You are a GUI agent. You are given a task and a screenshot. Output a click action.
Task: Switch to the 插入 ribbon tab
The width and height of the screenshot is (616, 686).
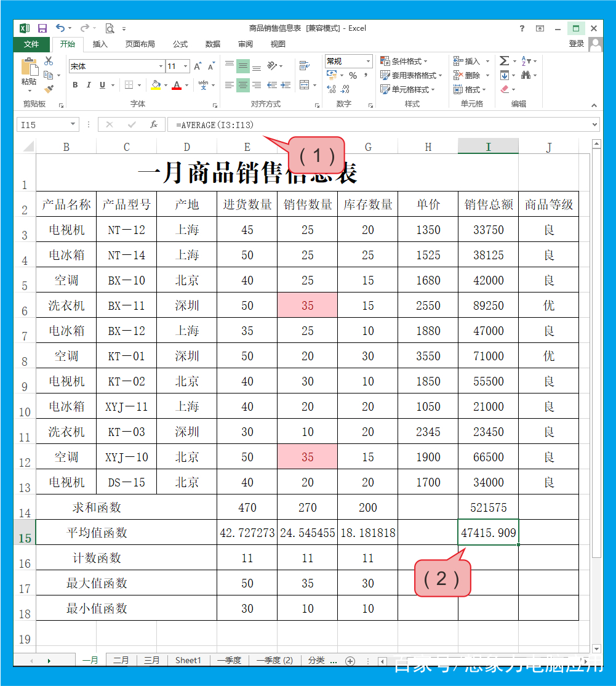pos(100,44)
